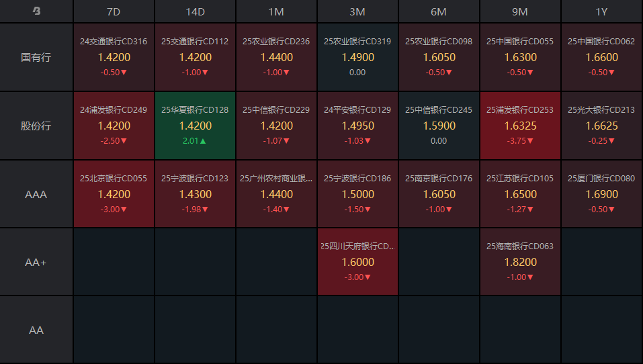This screenshot has width=643, height=364.
Task: Click the 25中国银行CD062 cell
Action: coord(601,57)
